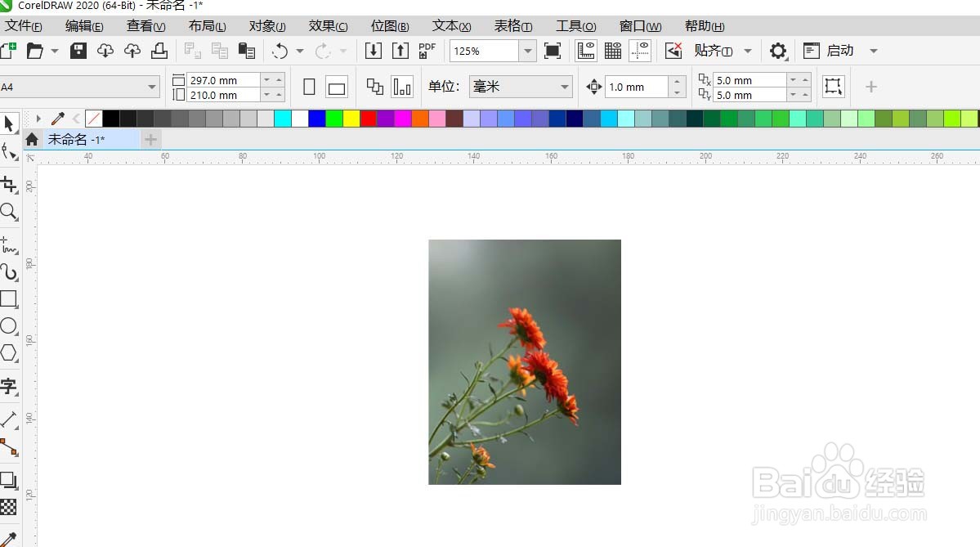Select the Pick tool
980x547 pixels.
11,123
